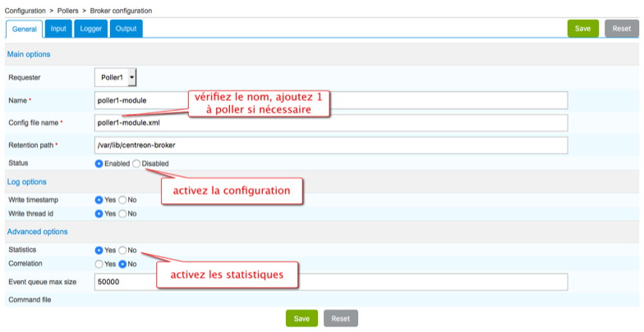644x332 pixels.
Task: Click the top green Save button
Action: coord(582,28)
